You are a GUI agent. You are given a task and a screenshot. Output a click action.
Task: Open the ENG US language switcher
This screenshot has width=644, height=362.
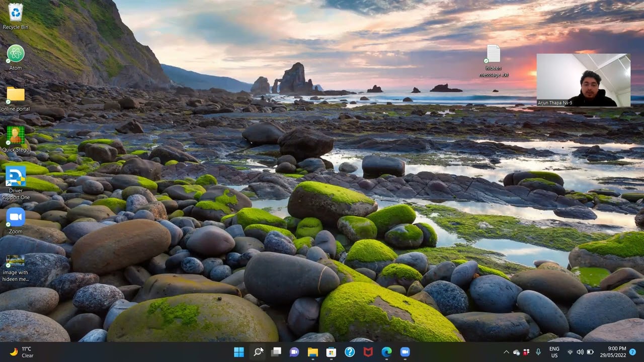point(554,352)
